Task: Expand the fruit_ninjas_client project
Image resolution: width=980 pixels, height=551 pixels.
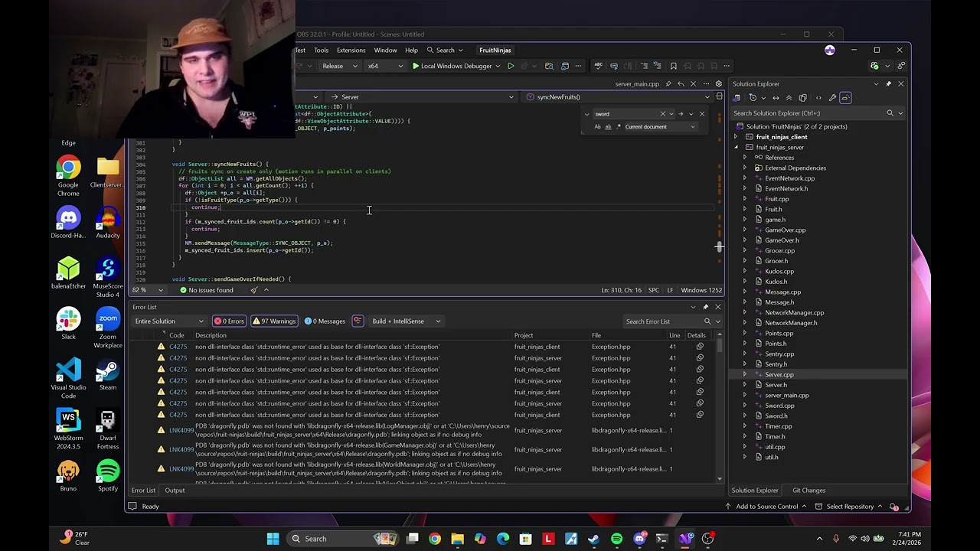Action: [736, 137]
